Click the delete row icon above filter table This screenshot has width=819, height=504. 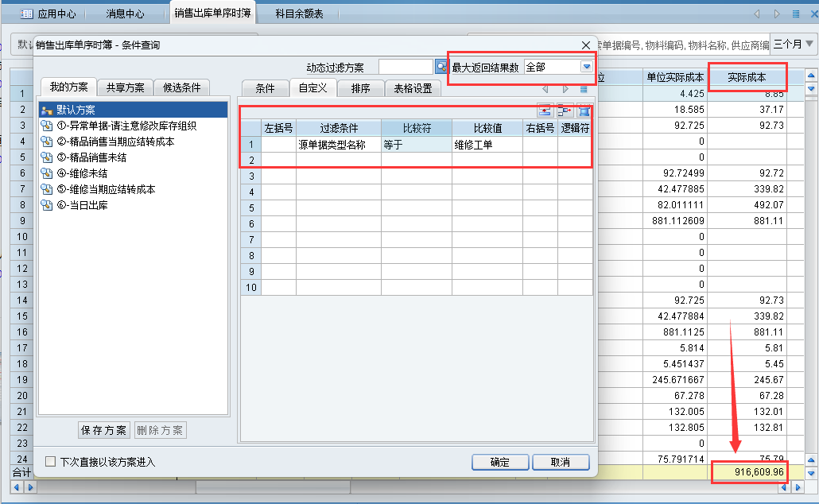(565, 111)
